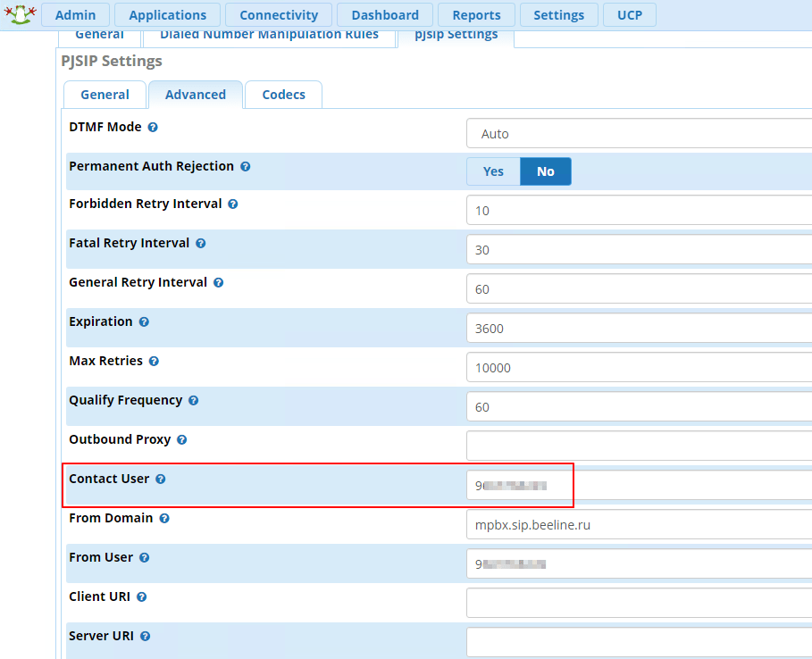Click help icon next to Expiration

(x=144, y=322)
